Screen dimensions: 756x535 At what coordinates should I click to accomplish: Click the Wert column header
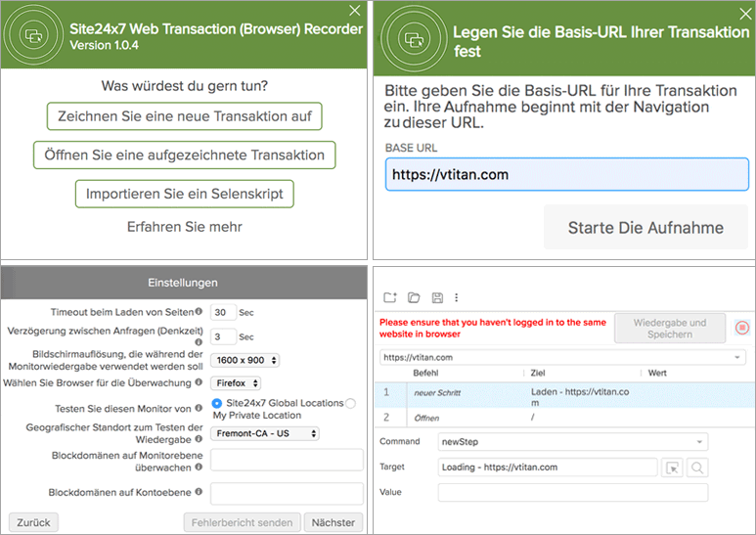click(657, 373)
